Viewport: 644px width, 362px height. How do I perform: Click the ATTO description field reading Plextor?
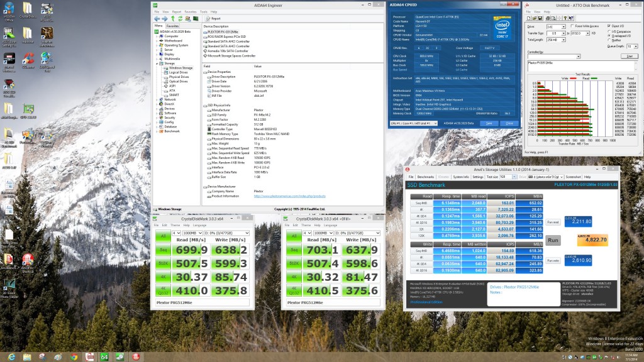[x=582, y=65]
